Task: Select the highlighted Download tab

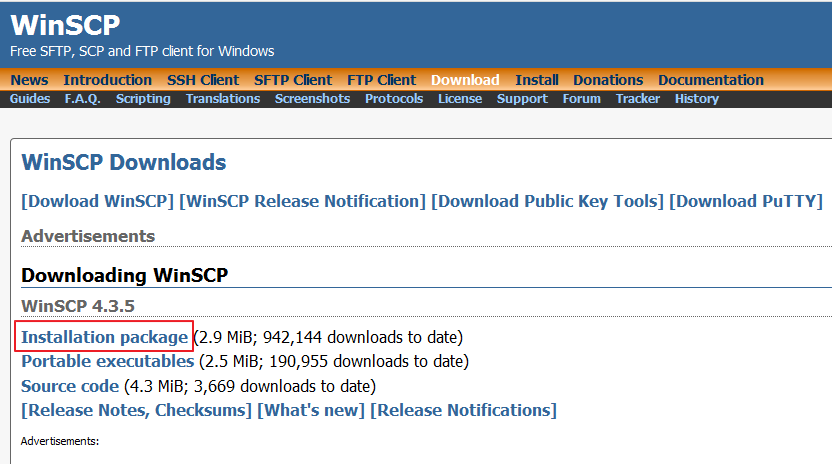Action: coord(465,80)
